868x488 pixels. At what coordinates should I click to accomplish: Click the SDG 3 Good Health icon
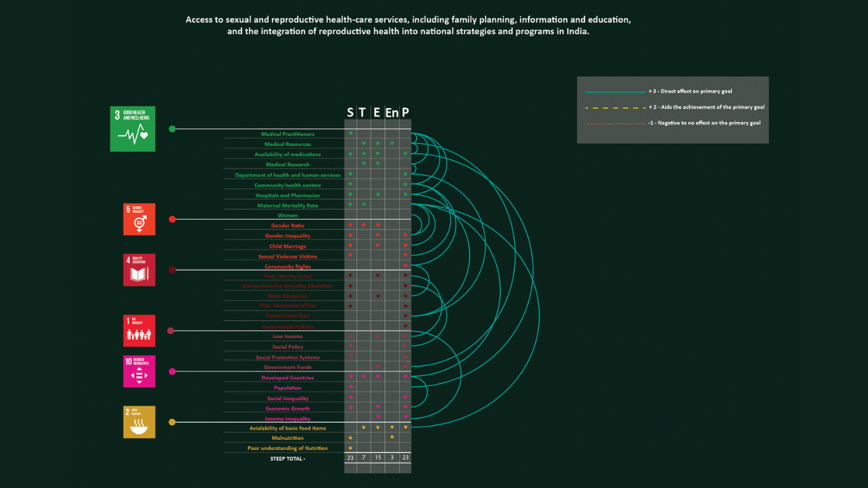(x=133, y=129)
